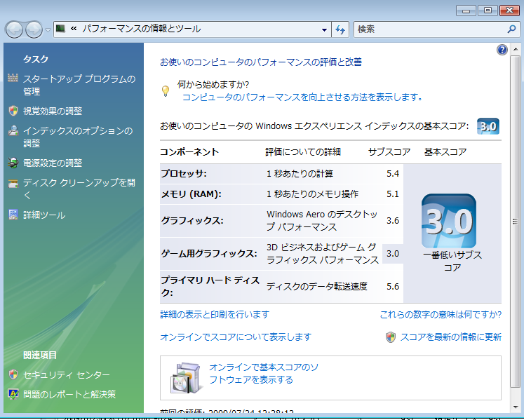Viewport: 524px width, 420px height.
Task: Open 問題のレポートと解決策 related link
Action: [69, 394]
